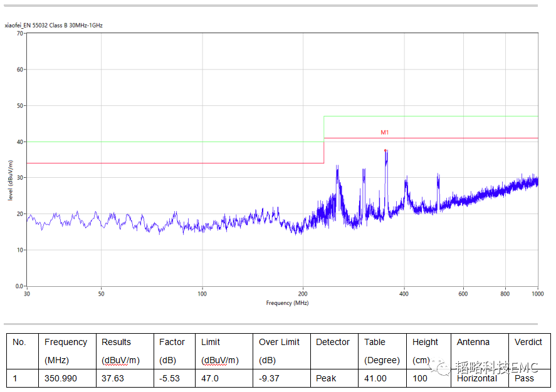Select the Pass verdict cell

524,378
